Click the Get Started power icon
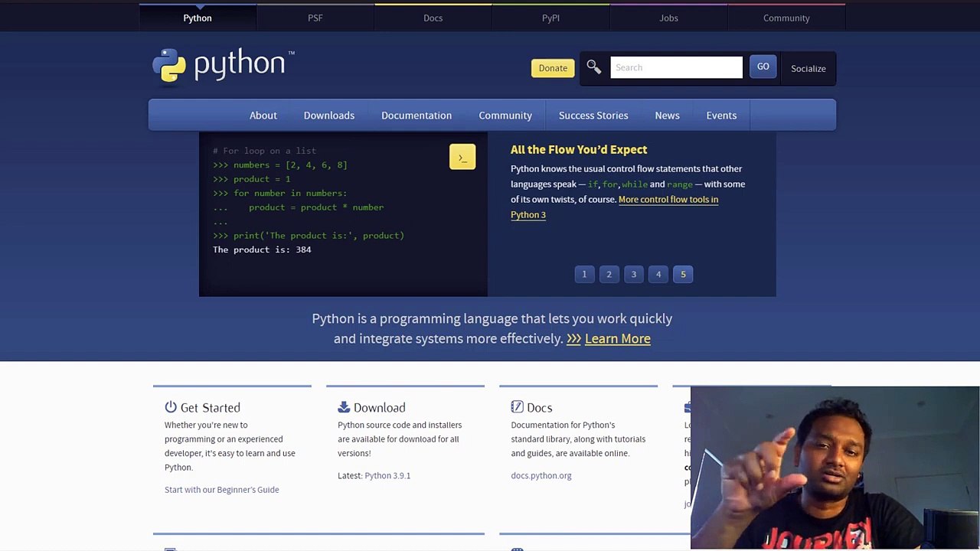Viewport: 980px width, 551px height. point(171,407)
